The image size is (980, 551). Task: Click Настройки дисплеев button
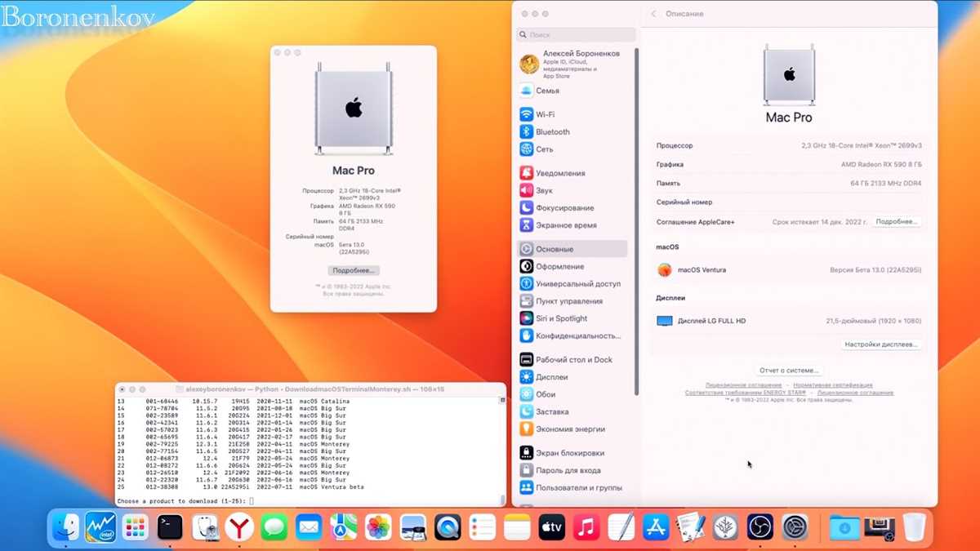coord(881,344)
